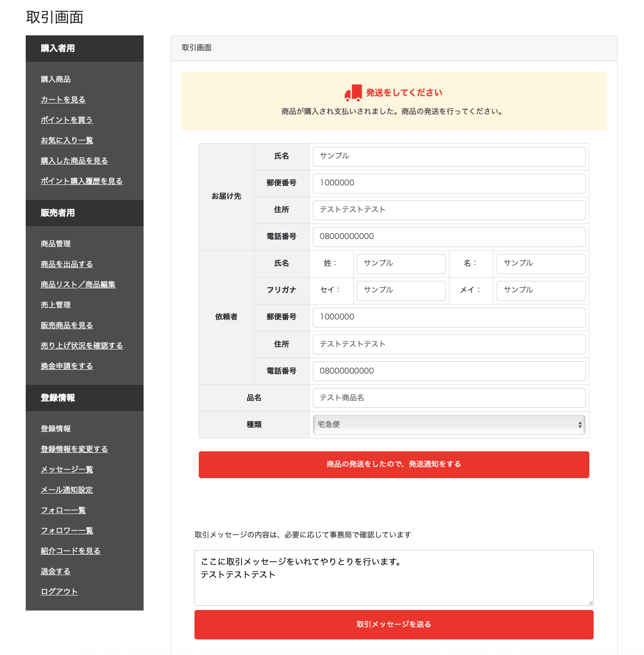View 購入した商品を見る page
The width and height of the screenshot is (644, 655).
point(74,161)
